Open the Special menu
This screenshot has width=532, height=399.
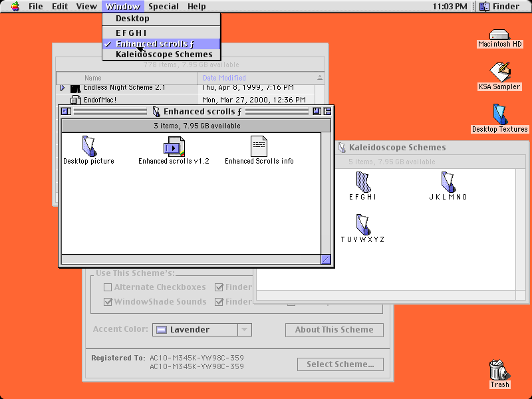tap(163, 7)
